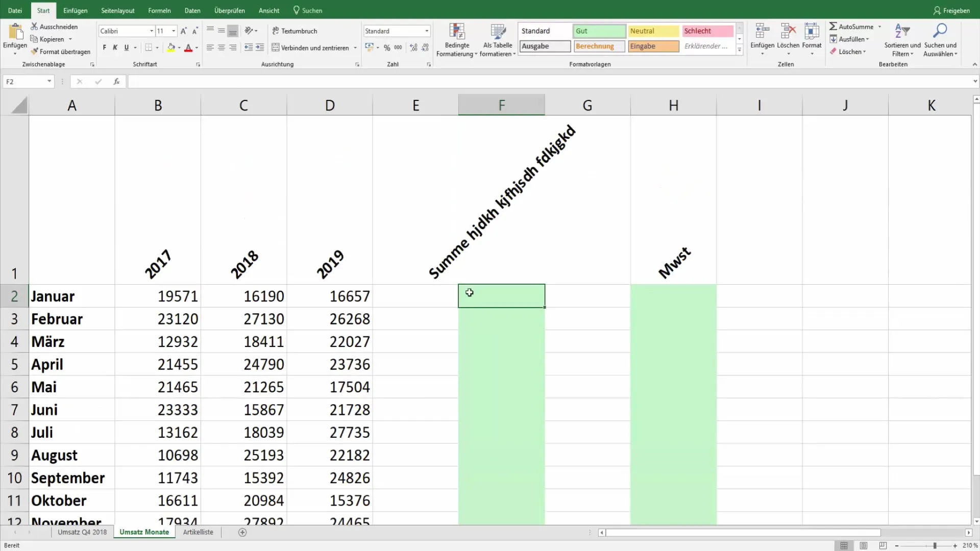
Task: Toggle bold (F) formatting
Action: click(x=105, y=47)
